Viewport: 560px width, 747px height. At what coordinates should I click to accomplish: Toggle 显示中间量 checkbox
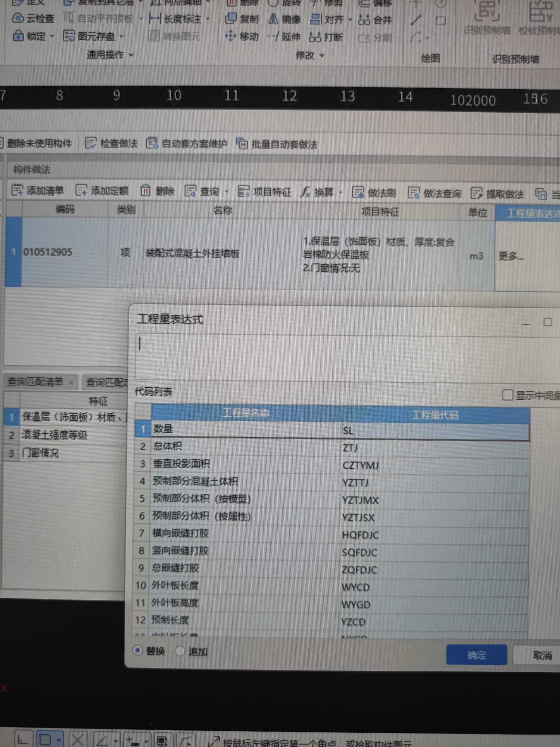pyautogui.click(x=507, y=395)
